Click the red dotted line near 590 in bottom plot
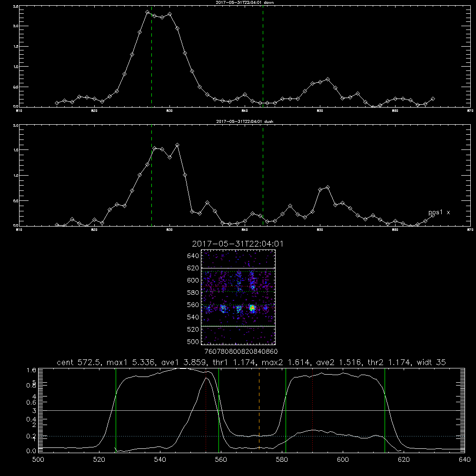 312,410
